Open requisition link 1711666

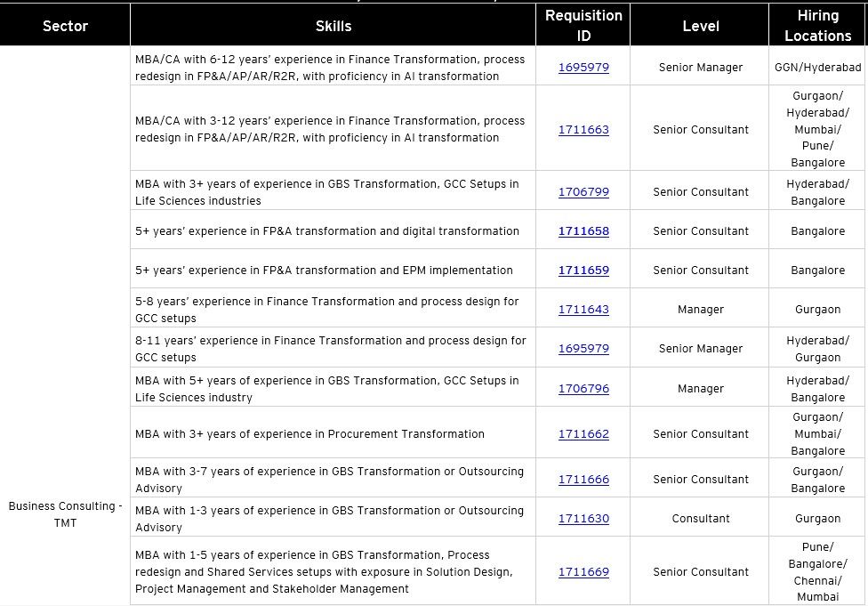pos(583,480)
